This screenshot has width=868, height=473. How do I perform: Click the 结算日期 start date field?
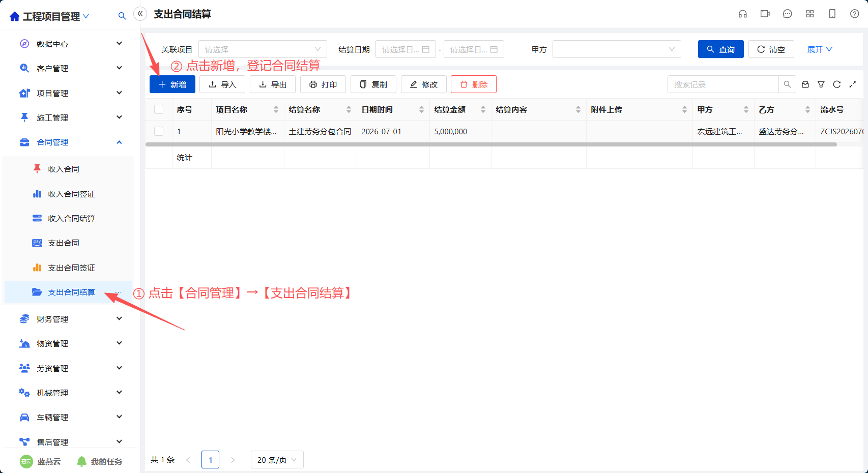[x=406, y=49]
